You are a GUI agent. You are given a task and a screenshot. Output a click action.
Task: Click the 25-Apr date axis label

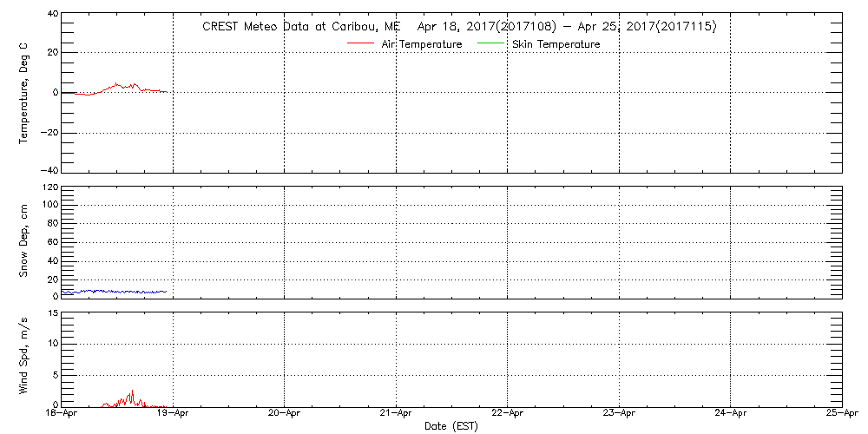pyautogui.click(x=842, y=412)
